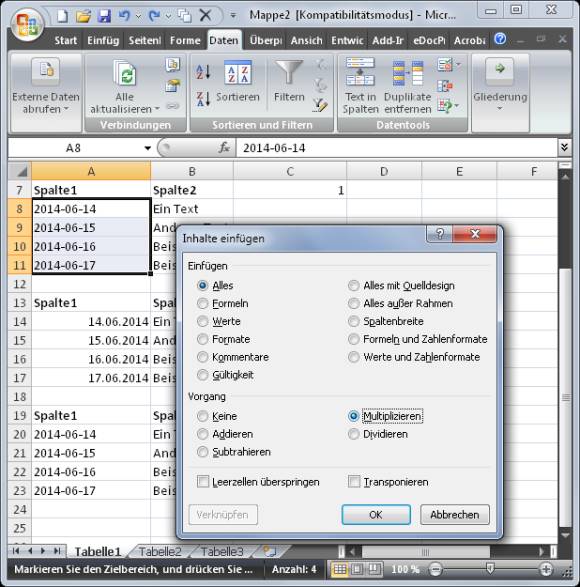Open the Sortieren dialog icon
Viewport: 580px width, 587px height.
click(x=238, y=73)
